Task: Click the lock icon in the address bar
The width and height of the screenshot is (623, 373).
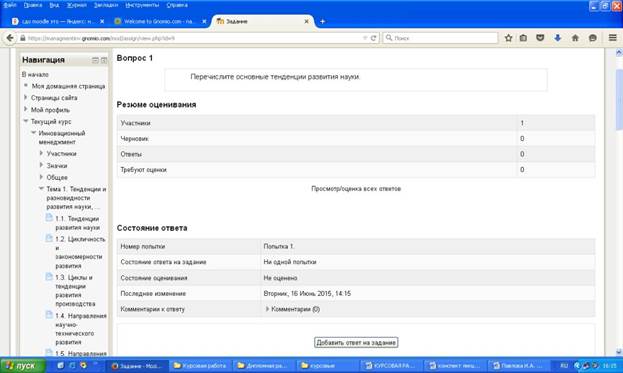Action: point(23,38)
